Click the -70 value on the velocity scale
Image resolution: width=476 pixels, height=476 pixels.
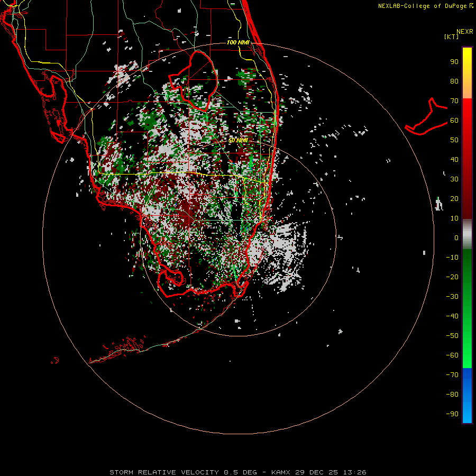pos(452,375)
